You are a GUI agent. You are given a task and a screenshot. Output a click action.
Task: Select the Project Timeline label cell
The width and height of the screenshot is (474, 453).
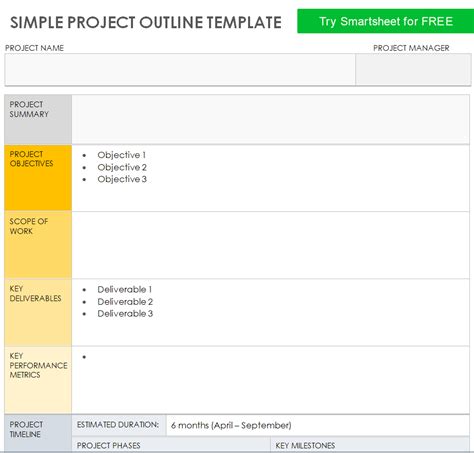tap(38, 433)
